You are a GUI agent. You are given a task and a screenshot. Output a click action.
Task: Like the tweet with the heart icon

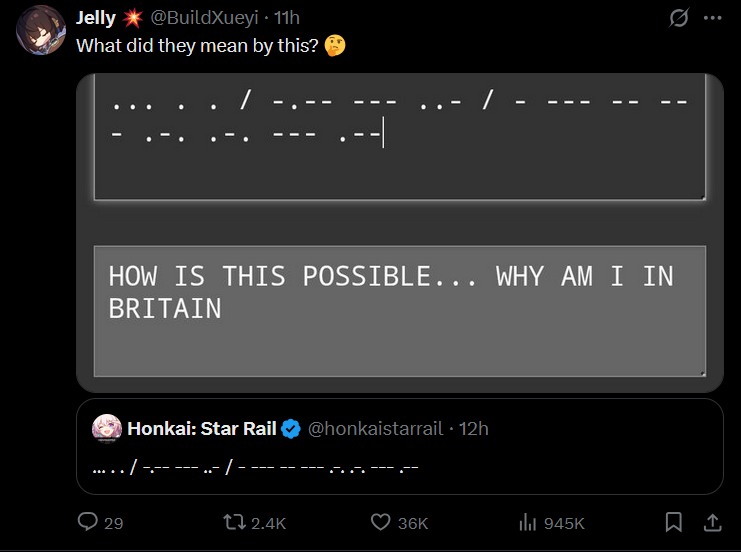tap(381, 522)
